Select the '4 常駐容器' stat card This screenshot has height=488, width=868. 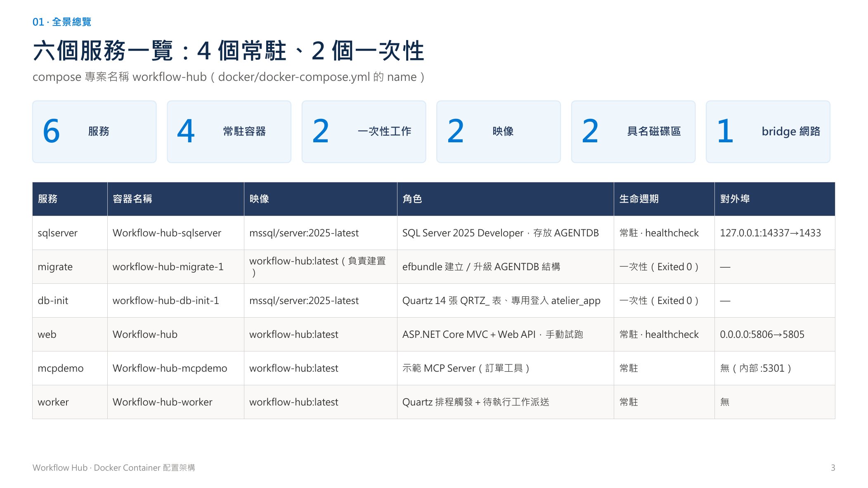tap(229, 132)
